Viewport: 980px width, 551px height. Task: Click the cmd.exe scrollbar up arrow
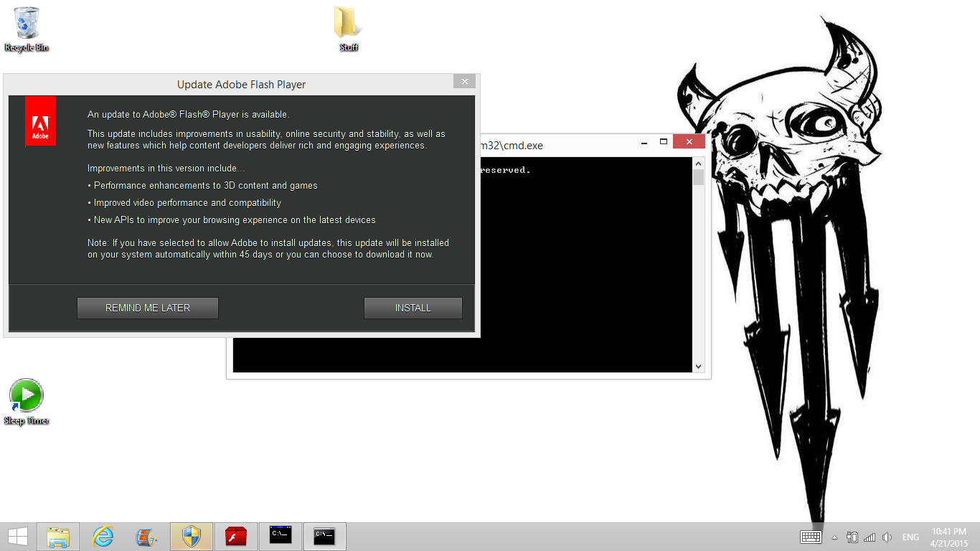699,164
